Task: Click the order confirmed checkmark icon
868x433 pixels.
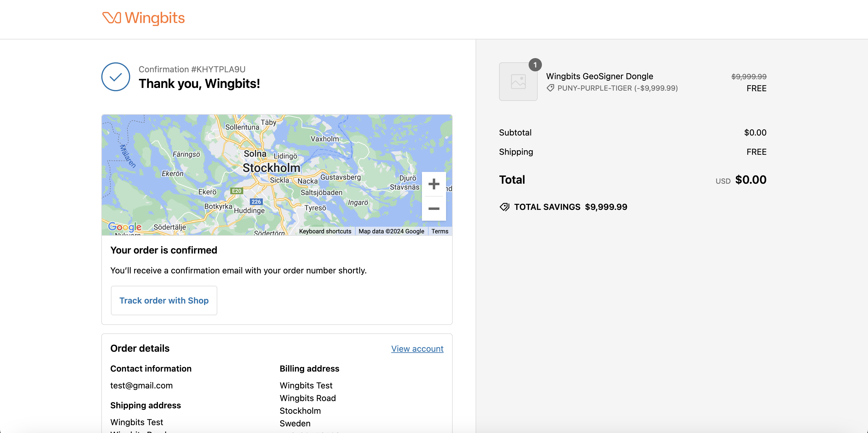Action: point(115,77)
